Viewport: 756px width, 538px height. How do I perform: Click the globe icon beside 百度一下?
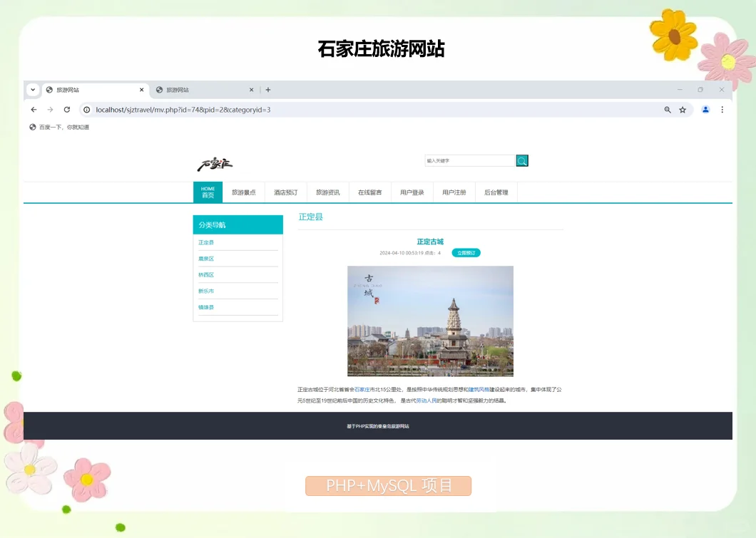pyautogui.click(x=32, y=126)
